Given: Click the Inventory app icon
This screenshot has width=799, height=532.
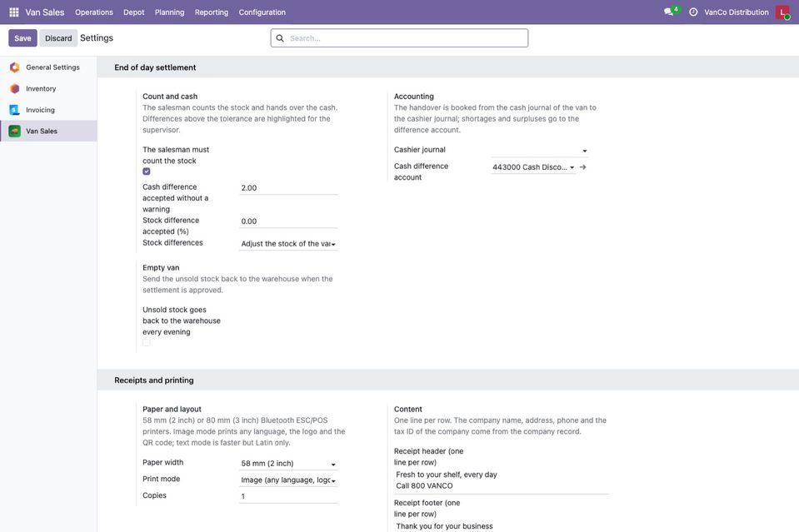Looking at the screenshot, I should (x=15, y=88).
